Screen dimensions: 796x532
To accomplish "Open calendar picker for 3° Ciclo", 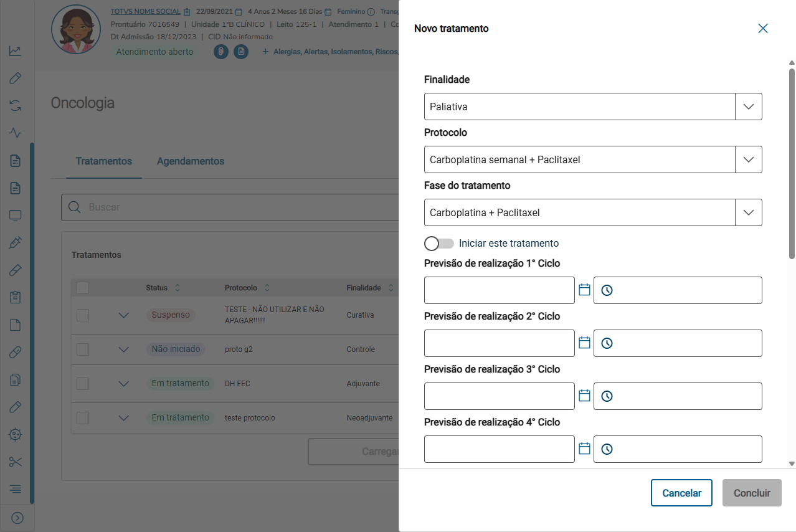I will (x=584, y=396).
